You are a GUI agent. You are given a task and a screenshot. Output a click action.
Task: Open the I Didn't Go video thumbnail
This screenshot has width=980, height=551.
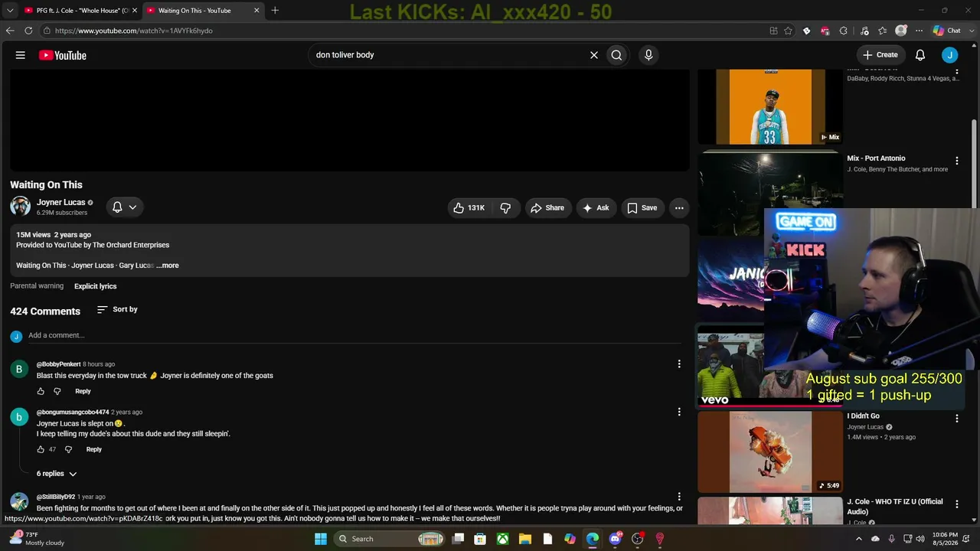[x=770, y=452]
